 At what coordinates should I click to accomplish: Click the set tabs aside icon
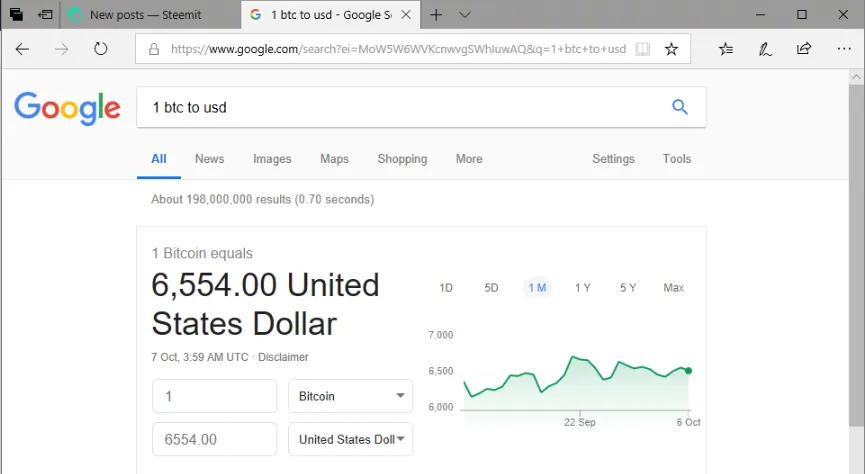click(x=45, y=15)
